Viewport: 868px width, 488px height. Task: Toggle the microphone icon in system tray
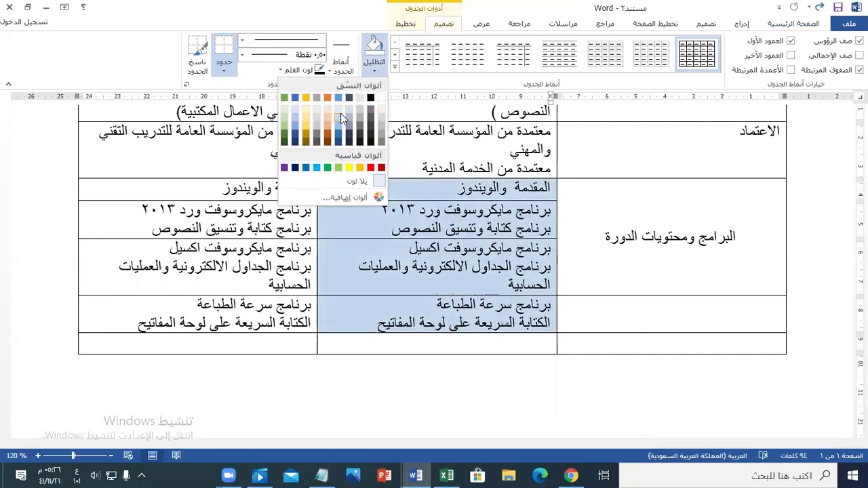126,476
